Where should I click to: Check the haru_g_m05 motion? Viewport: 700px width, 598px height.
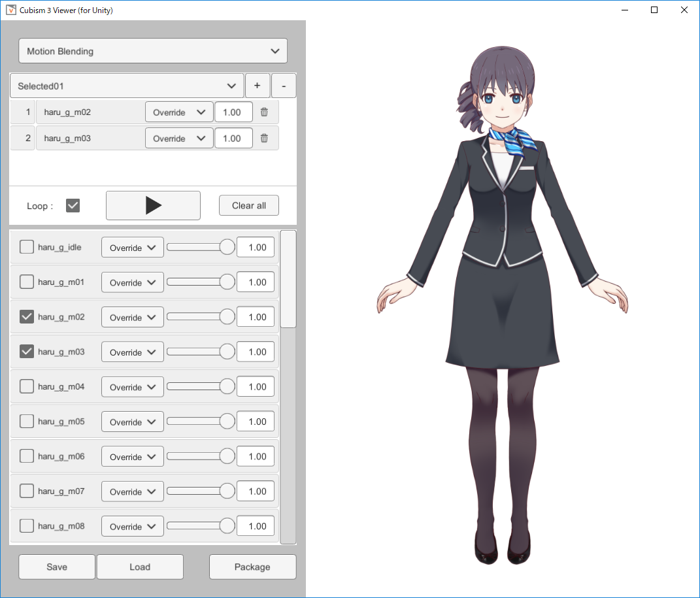pos(27,422)
